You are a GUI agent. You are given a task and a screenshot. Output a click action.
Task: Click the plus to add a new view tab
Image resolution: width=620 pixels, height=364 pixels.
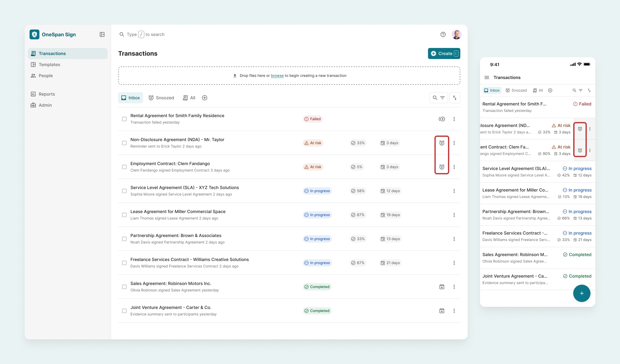click(204, 97)
